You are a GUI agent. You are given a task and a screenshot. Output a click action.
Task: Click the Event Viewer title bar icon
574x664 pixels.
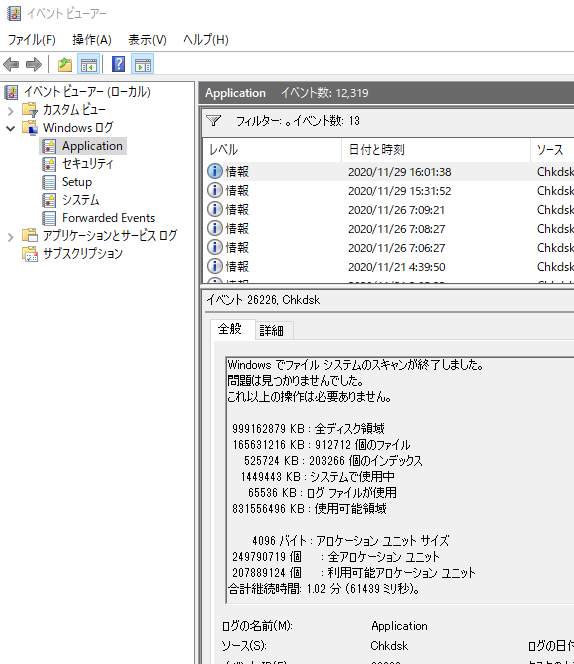(x=14, y=14)
